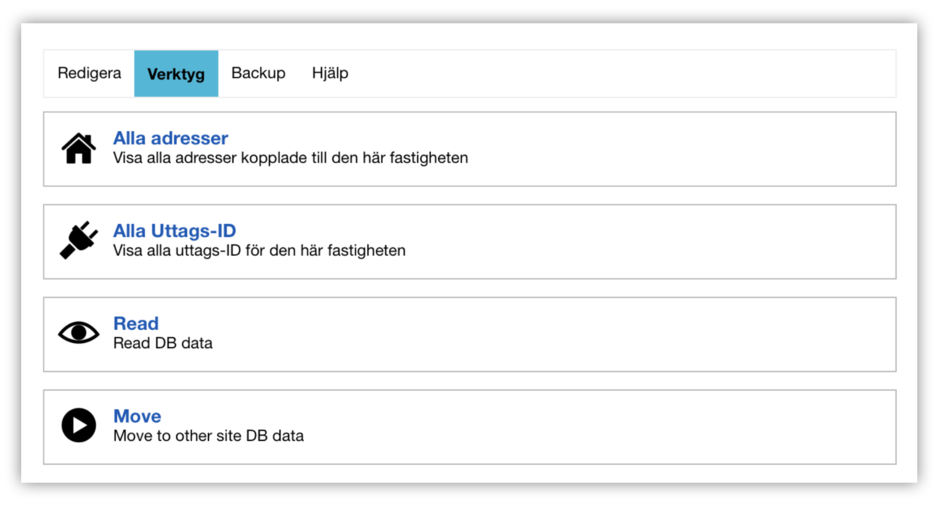The height and width of the screenshot is (506, 940).
Task: Switch to the Backup tab
Action: click(258, 73)
